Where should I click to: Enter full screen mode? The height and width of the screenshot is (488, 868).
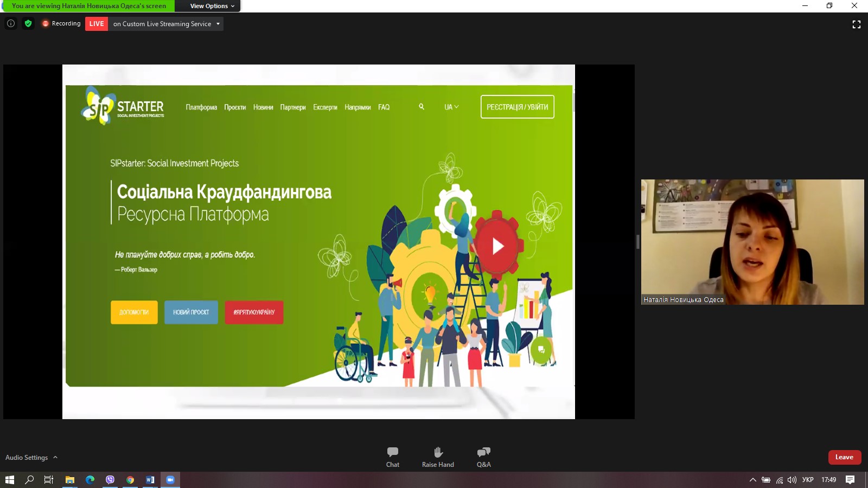pos(856,24)
